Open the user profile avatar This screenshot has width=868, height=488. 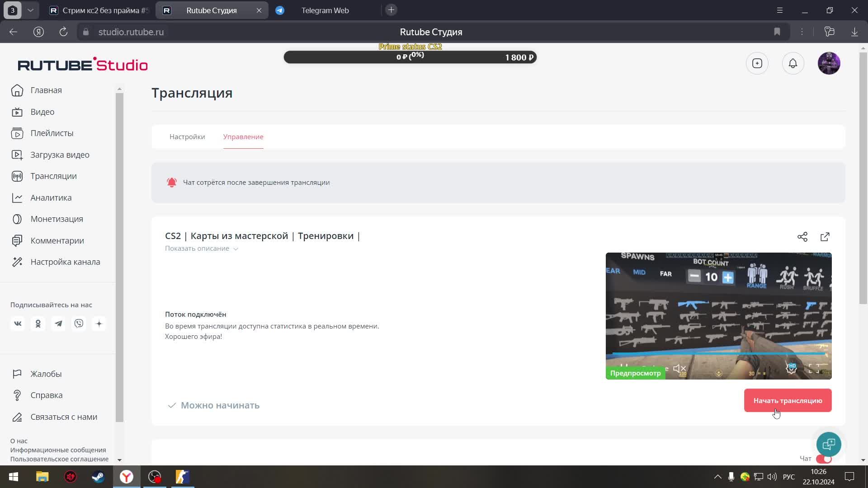[x=829, y=63]
